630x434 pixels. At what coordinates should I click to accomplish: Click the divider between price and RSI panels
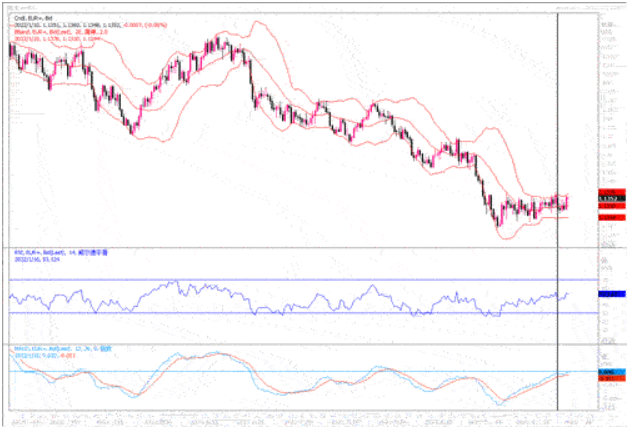point(300,247)
